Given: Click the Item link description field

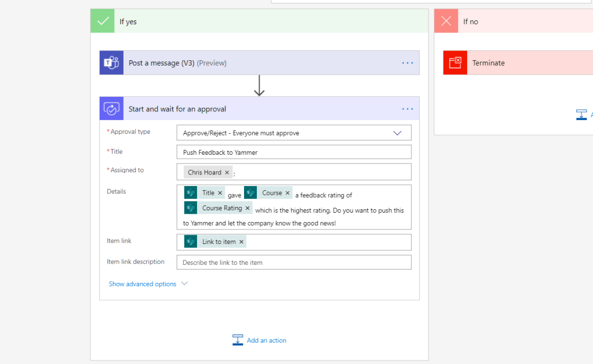Looking at the screenshot, I should point(294,263).
